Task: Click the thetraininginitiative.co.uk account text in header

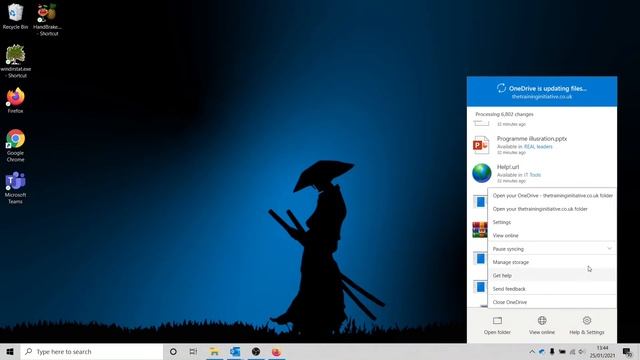Action: 542,97
